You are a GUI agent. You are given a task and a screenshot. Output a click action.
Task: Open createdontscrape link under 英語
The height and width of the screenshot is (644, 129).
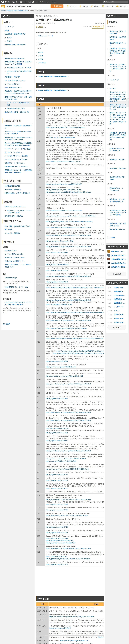point(11,278)
